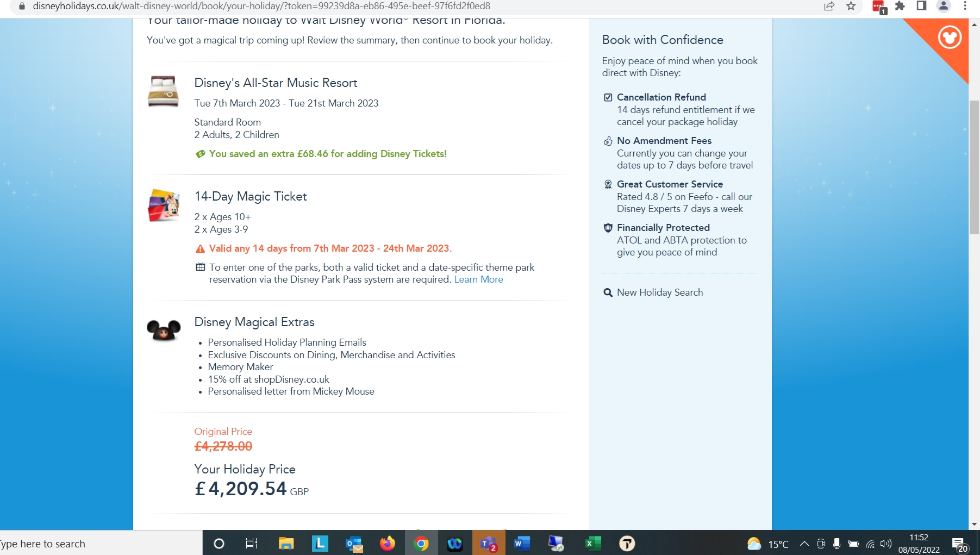This screenshot has height=555, width=980.
Task: Click the scrollbar down arrow
Action: [974, 524]
